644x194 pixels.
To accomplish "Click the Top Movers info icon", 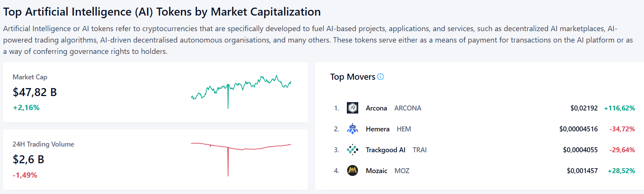I will (x=381, y=77).
